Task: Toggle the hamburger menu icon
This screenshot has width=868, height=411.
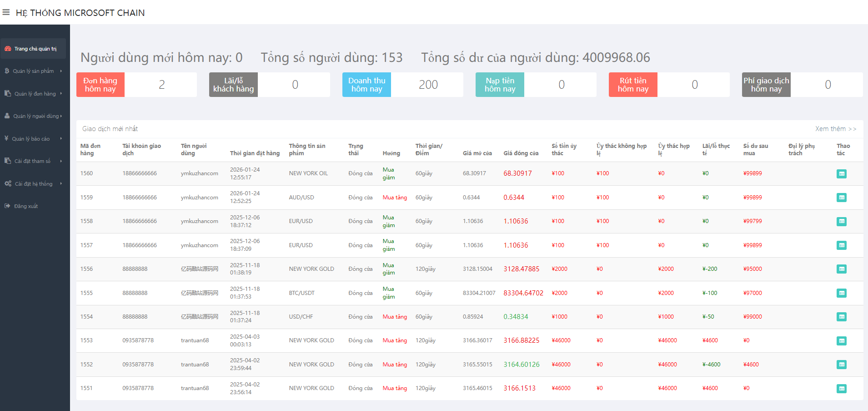Action: (x=6, y=12)
